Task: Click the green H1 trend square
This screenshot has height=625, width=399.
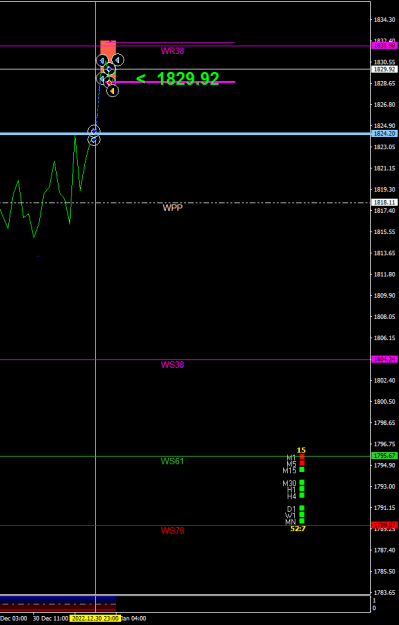Action: tap(302, 489)
